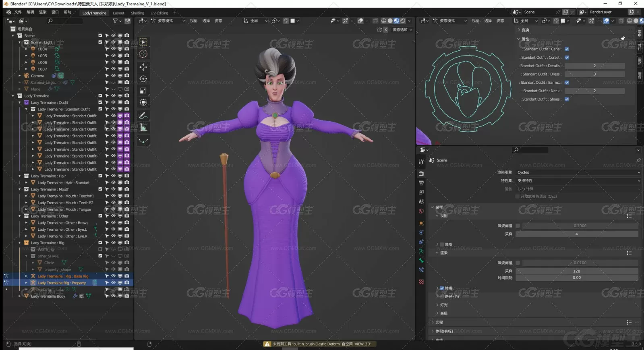Click the Properties editor search field
The width and height of the screenshot is (644, 350).
coord(530,150)
